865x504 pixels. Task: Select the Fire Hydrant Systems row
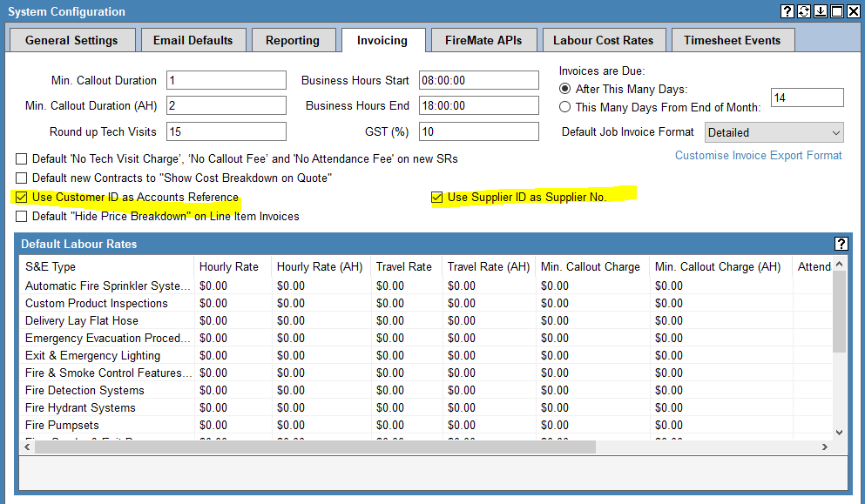[80, 407]
